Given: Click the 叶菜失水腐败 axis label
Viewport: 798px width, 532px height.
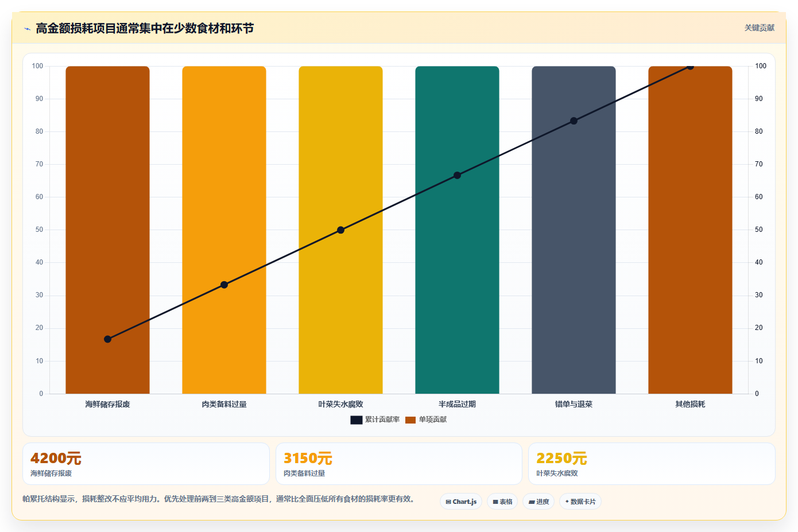Looking at the screenshot, I should 340,404.
